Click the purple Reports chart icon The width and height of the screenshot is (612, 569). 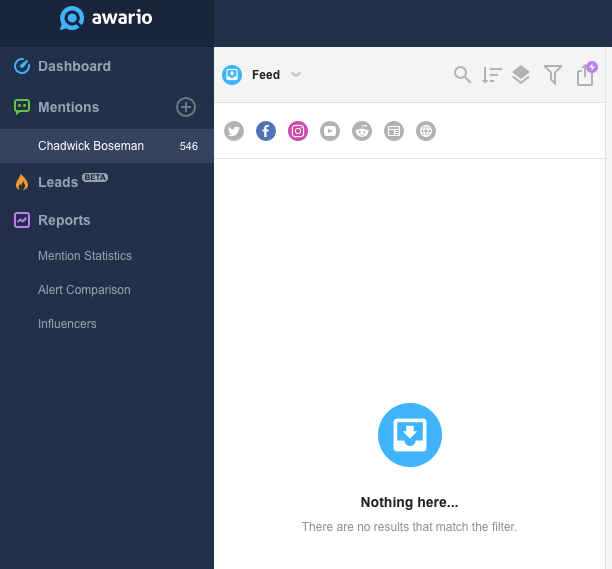point(22,220)
